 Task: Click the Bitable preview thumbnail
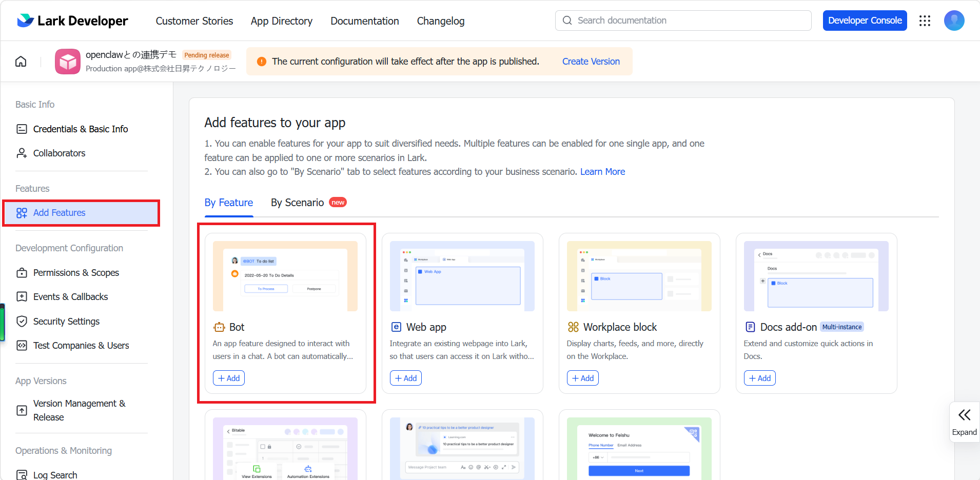coord(285,449)
